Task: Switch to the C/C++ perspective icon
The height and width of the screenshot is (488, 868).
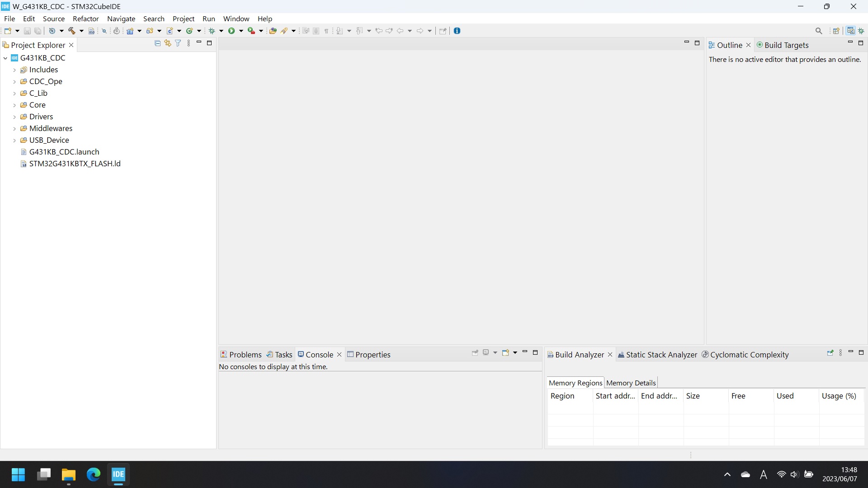Action: (851, 31)
